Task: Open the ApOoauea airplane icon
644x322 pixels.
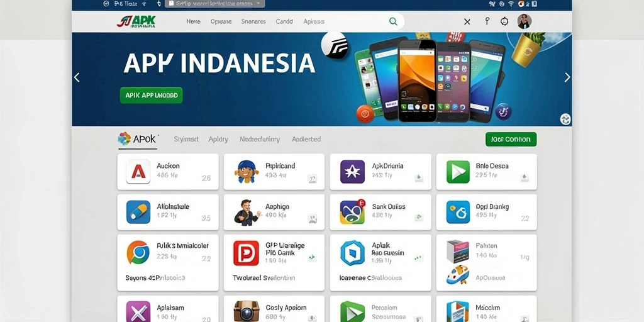Action: 458,275
